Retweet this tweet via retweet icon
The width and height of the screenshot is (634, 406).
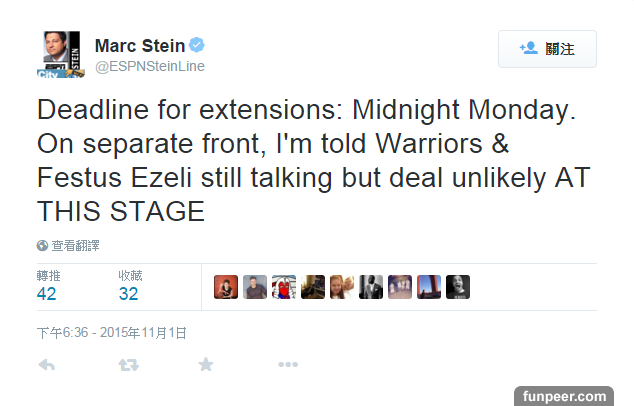[x=128, y=365]
